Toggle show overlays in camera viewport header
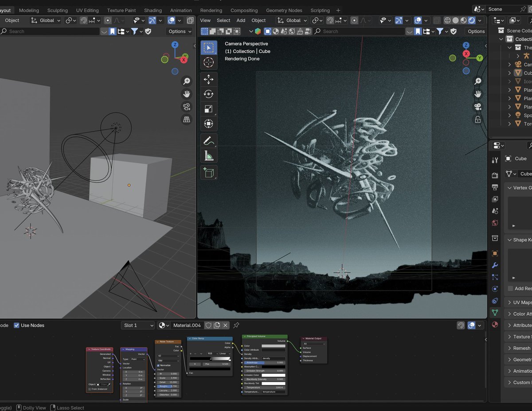 (x=418, y=20)
